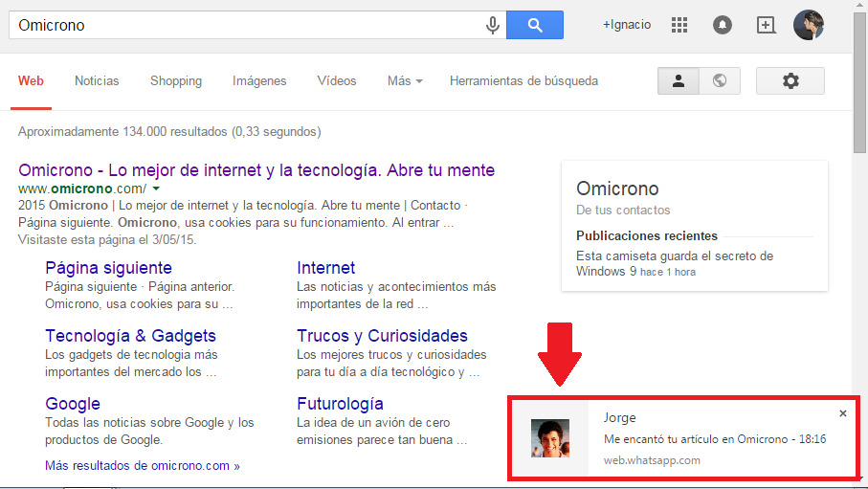This screenshot has height=489, width=868.
Task: Click the share/add post icon
Action: pos(766,26)
